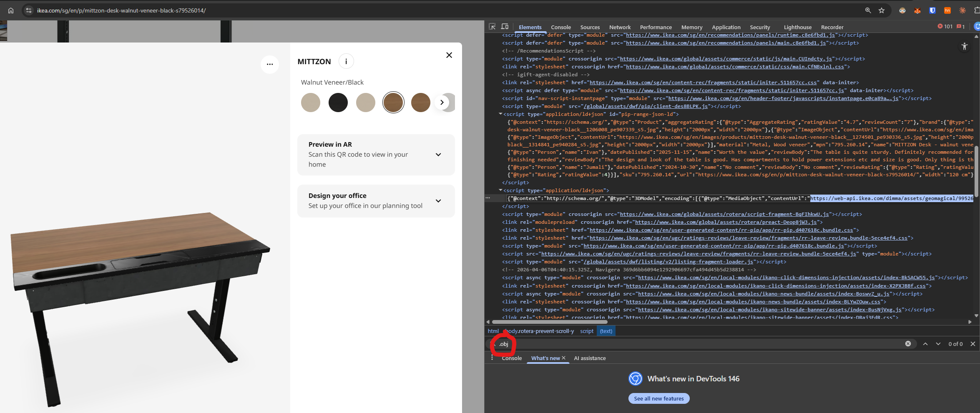The width and height of the screenshot is (980, 413).
Task: Open the Security tab
Action: (x=760, y=27)
